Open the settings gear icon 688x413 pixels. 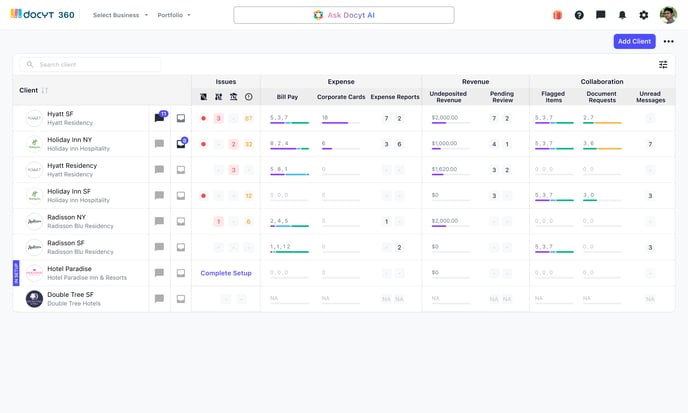click(x=644, y=15)
